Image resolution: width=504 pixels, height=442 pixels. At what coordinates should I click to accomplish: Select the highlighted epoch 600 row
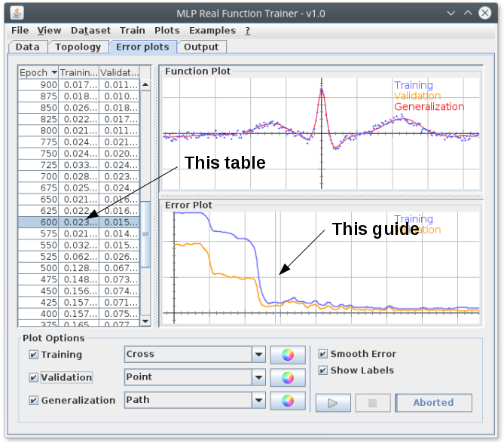click(x=79, y=222)
